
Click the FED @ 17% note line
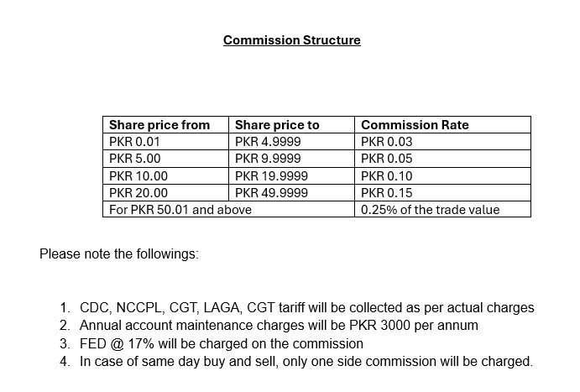click(222, 344)
